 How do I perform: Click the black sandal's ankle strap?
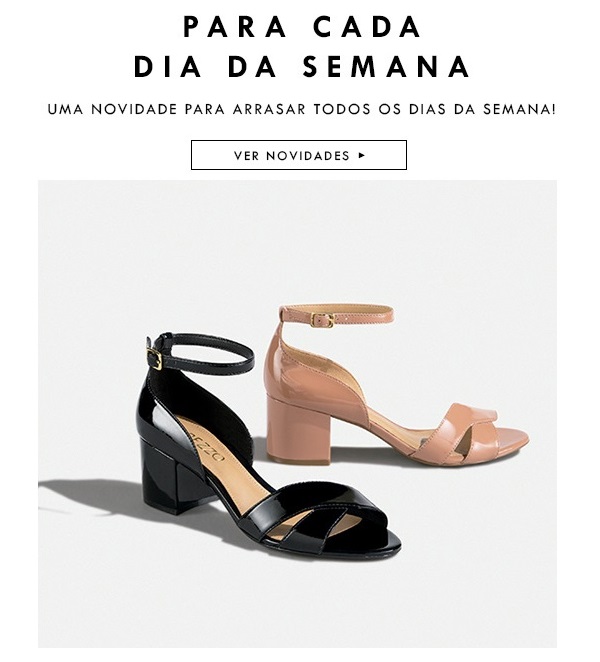(202, 353)
